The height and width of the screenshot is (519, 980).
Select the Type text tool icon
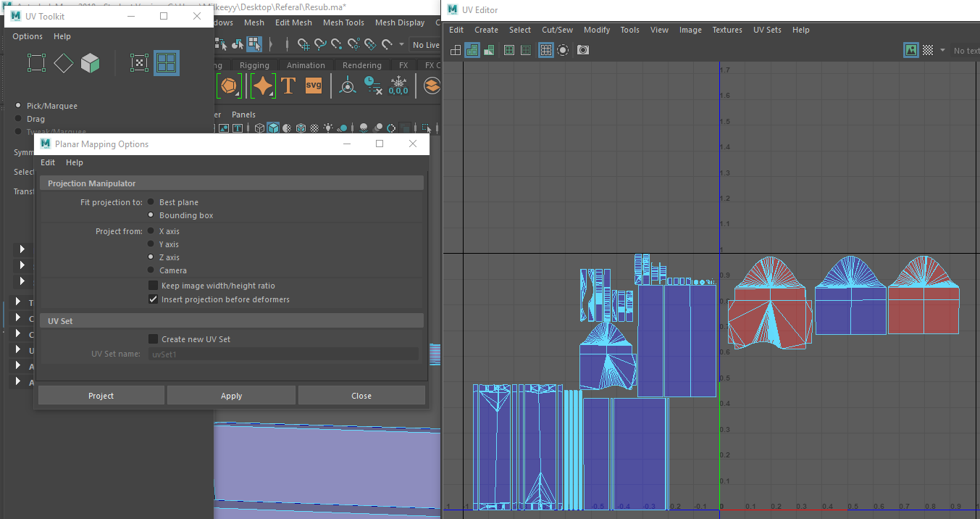pyautogui.click(x=288, y=86)
